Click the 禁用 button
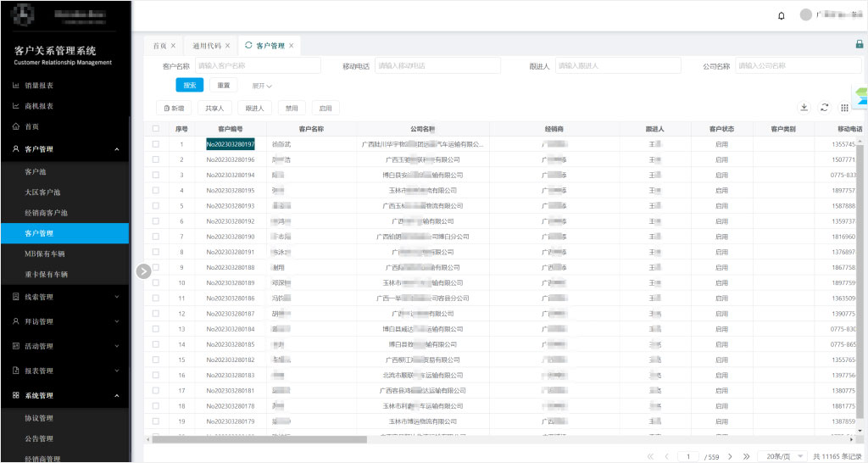 pyautogui.click(x=292, y=108)
